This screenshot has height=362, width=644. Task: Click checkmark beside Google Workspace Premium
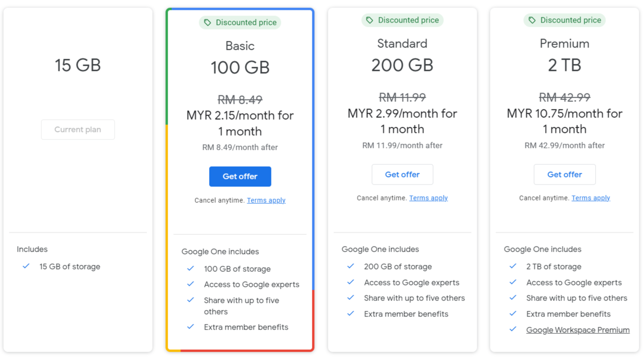(513, 330)
